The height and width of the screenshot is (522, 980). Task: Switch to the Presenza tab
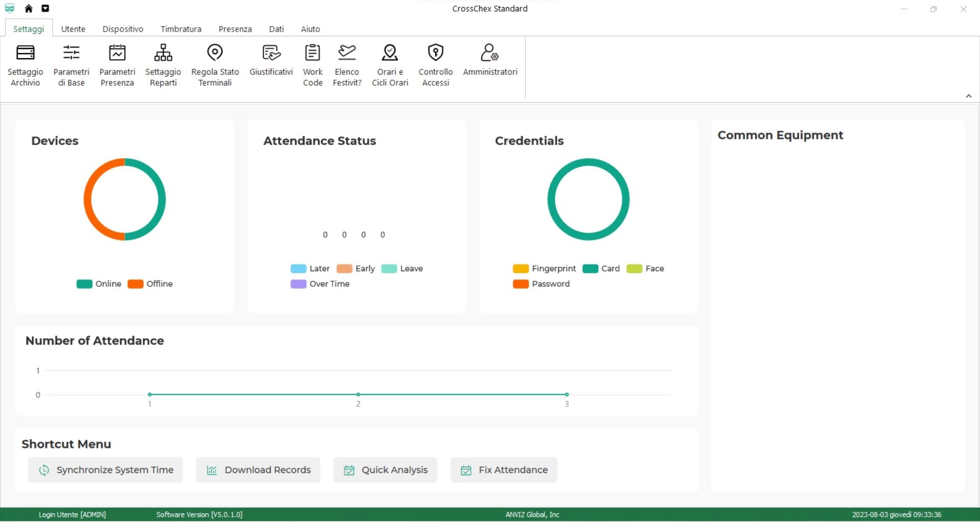[x=235, y=29]
